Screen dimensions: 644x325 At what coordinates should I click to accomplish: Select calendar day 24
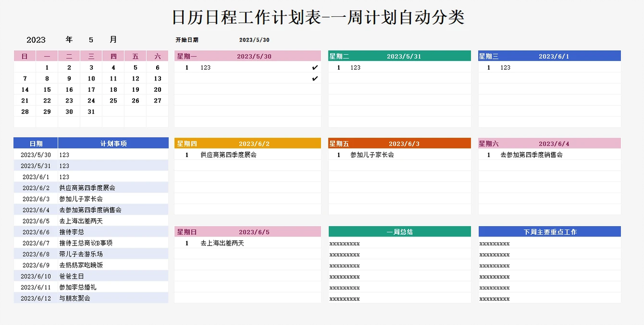click(91, 100)
